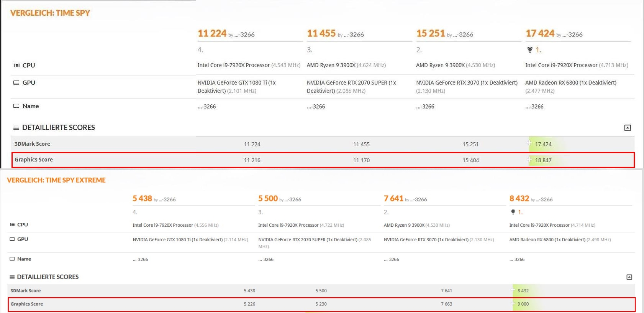The image size is (644, 313).
Task: Click the Graphics Score value 5 230
Action: (321, 304)
